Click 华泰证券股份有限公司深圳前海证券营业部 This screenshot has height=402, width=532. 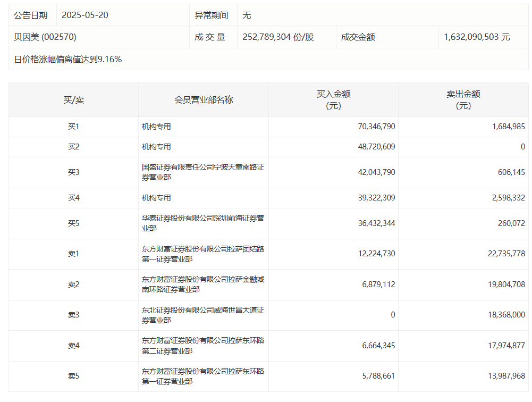tap(203, 223)
